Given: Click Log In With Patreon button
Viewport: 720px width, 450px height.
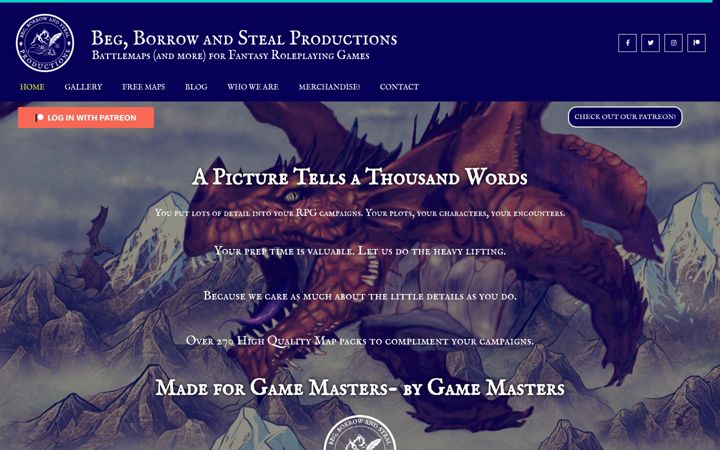Looking at the screenshot, I should click(x=86, y=118).
